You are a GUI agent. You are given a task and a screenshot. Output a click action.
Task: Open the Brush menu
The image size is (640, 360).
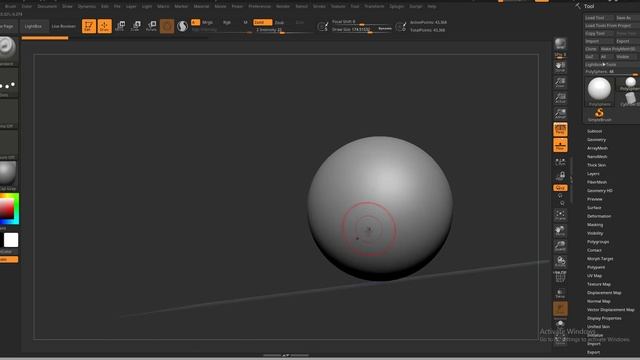10,6
